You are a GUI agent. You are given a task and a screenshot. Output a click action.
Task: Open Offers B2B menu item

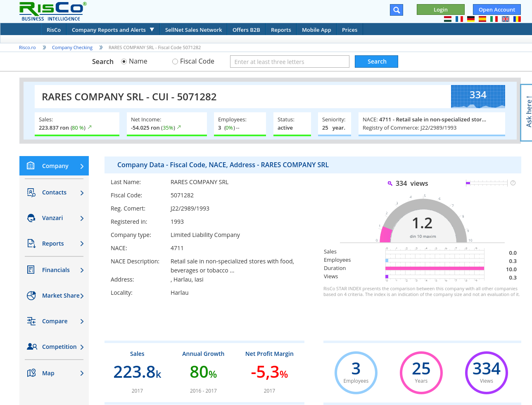[x=246, y=30]
